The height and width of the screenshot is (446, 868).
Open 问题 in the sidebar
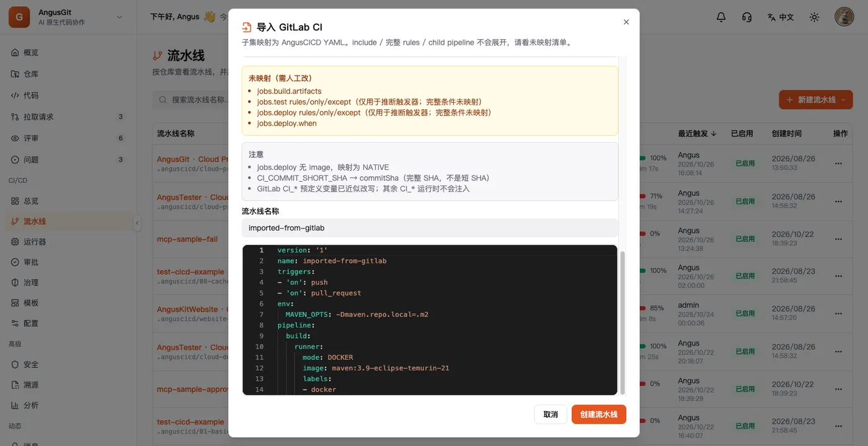tap(68, 159)
